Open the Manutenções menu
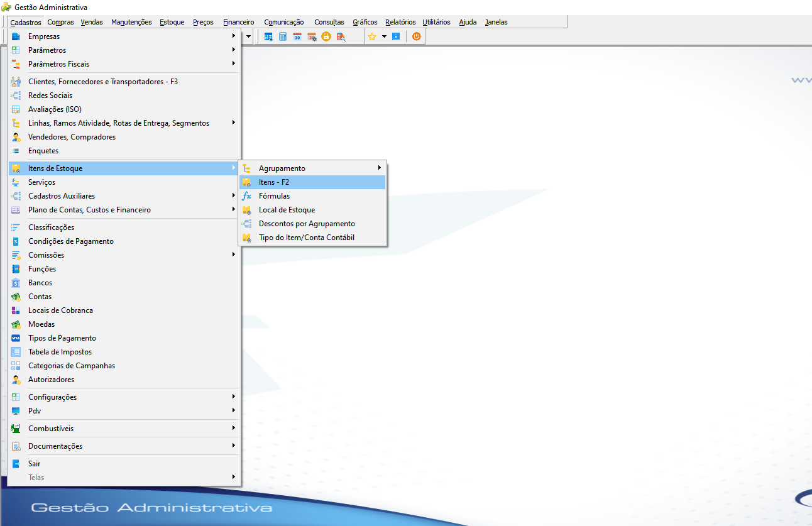Screen dimensions: 812x526 coord(131,22)
